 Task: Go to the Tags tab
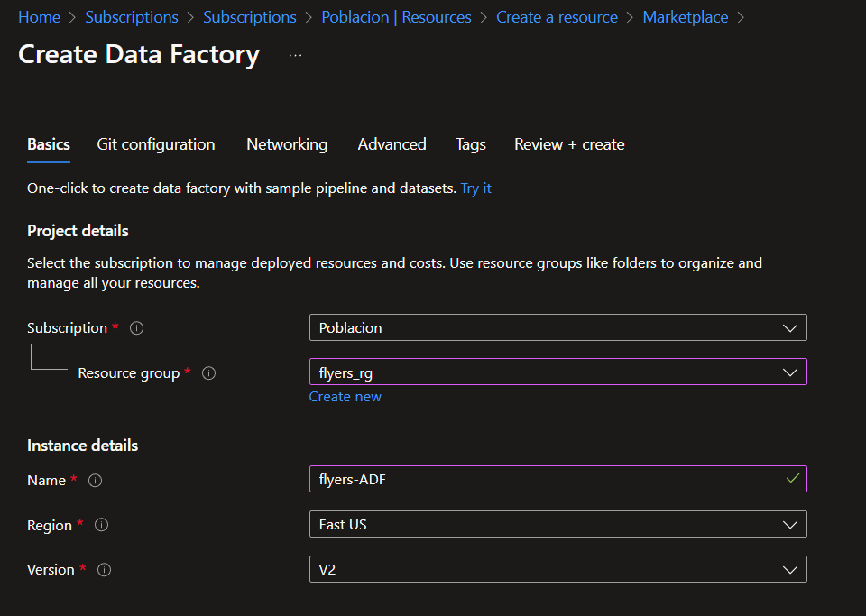tap(471, 144)
